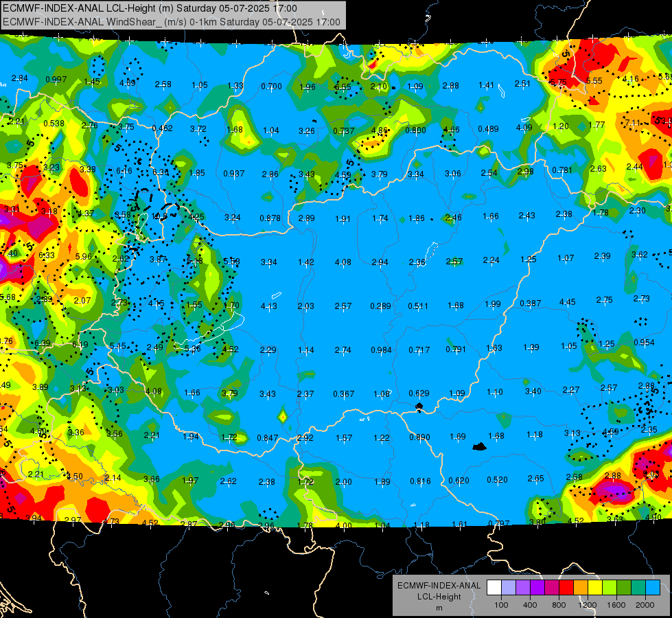Image resolution: width=672 pixels, height=618 pixels.
Task: Click the wind shear value '0.462'
Action: tap(163, 128)
